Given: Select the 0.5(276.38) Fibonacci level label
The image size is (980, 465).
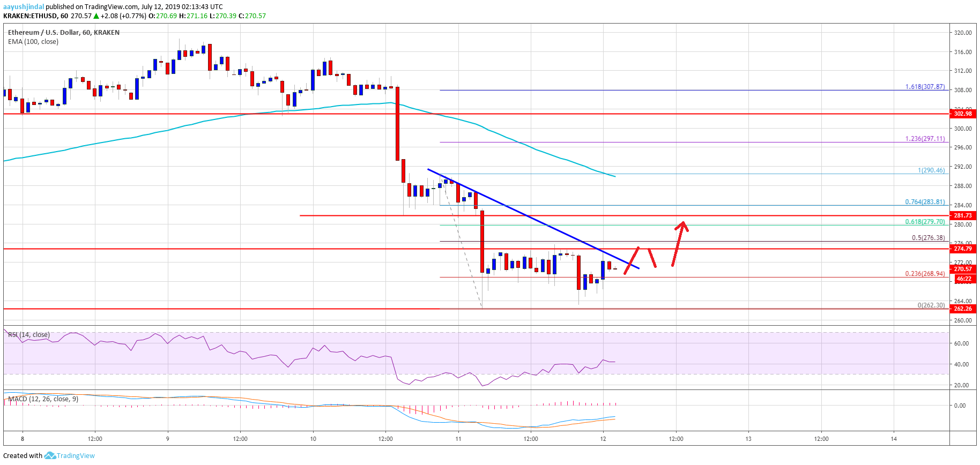Looking at the screenshot, I should (928, 238).
